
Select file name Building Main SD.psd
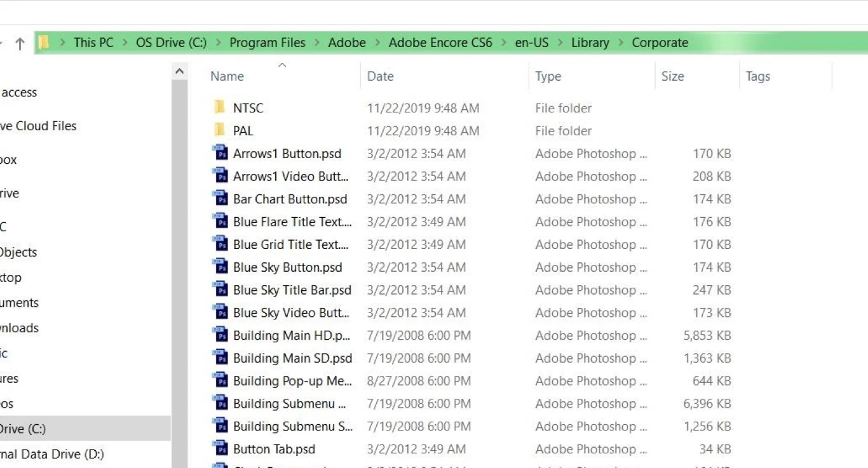[x=292, y=358]
